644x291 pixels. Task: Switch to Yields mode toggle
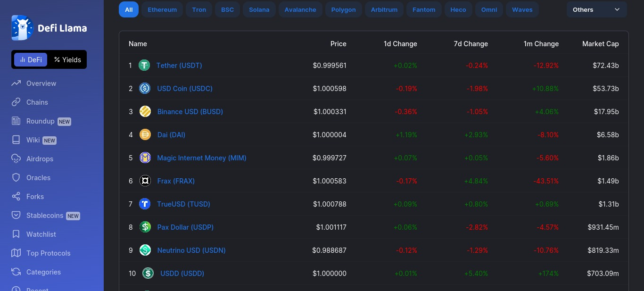[x=67, y=59]
